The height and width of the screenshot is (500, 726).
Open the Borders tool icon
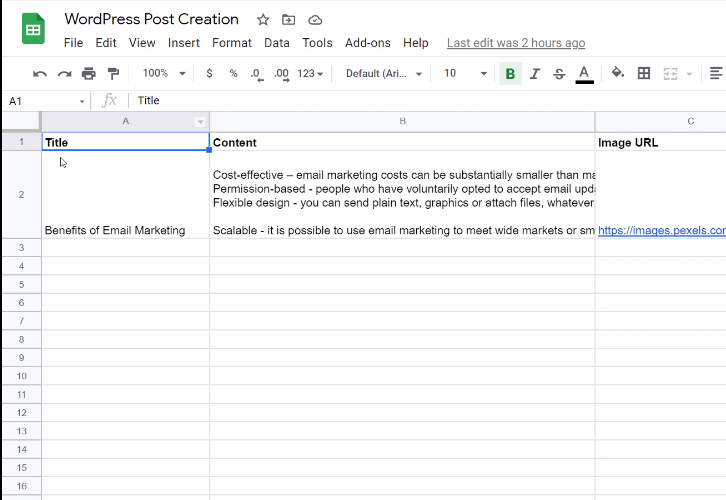tap(644, 73)
